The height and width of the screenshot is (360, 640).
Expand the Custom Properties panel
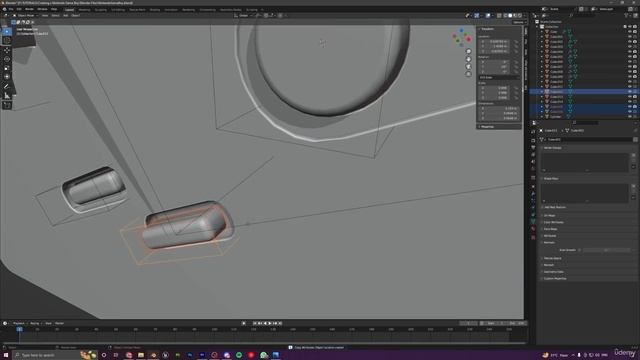point(554,279)
